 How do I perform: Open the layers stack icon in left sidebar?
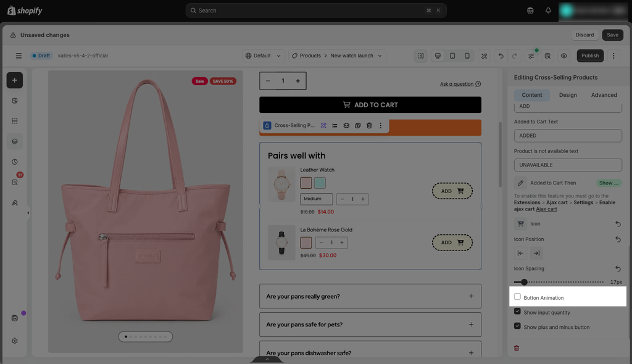coord(15,141)
